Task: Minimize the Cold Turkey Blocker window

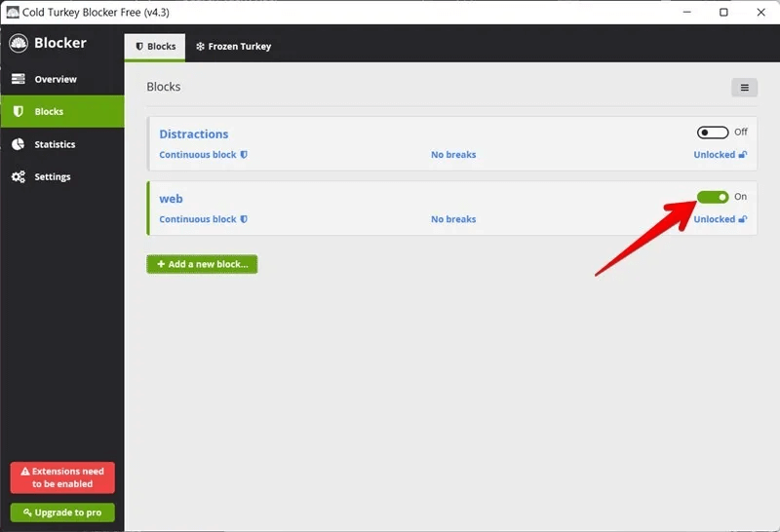Action: click(687, 12)
